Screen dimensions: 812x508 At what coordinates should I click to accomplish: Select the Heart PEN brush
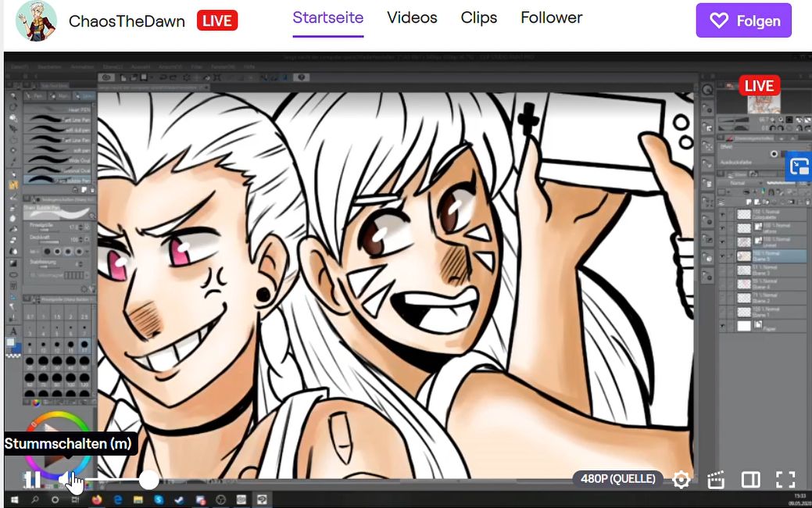(58, 110)
